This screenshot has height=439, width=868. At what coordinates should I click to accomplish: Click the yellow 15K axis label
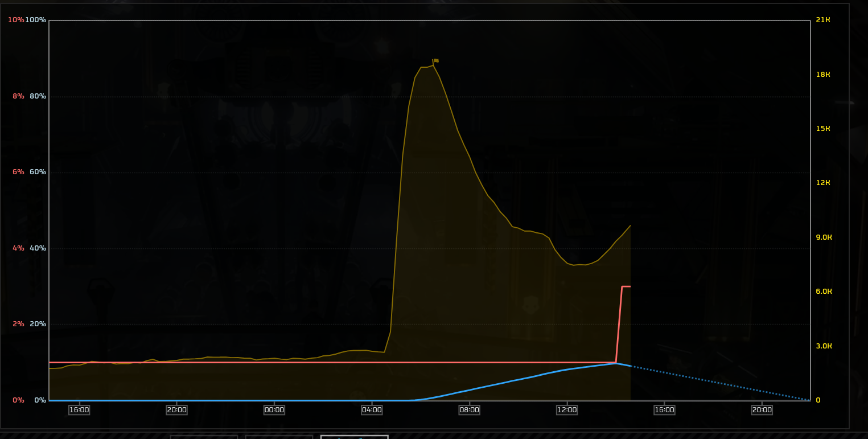pyautogui.click(x=823, y=129)
